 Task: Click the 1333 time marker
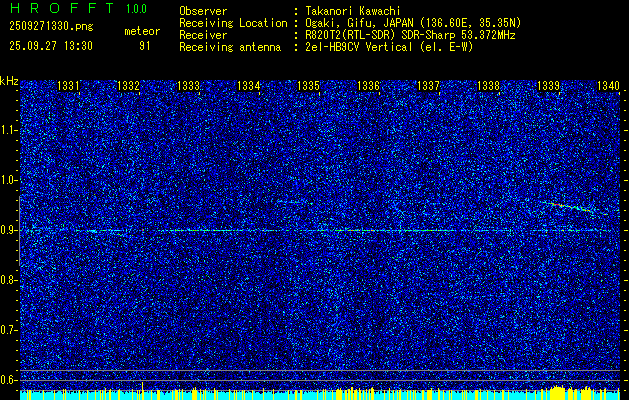pyautogui.click(x=189, y=86)
